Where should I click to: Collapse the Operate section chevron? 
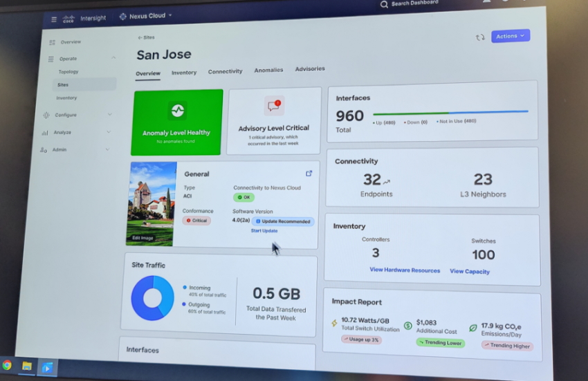(x=113, y=58)
